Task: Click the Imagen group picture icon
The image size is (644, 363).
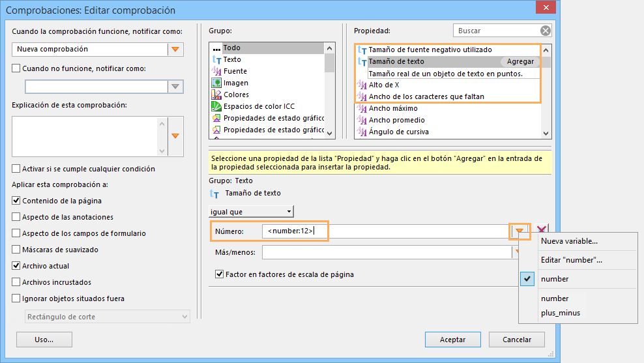Action: point(216,83)
